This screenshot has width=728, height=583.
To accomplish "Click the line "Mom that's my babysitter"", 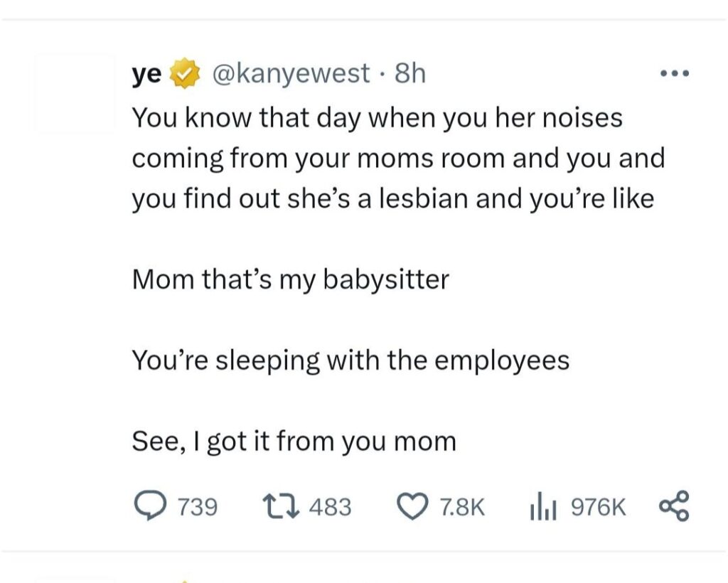I will tap(290, 279).
